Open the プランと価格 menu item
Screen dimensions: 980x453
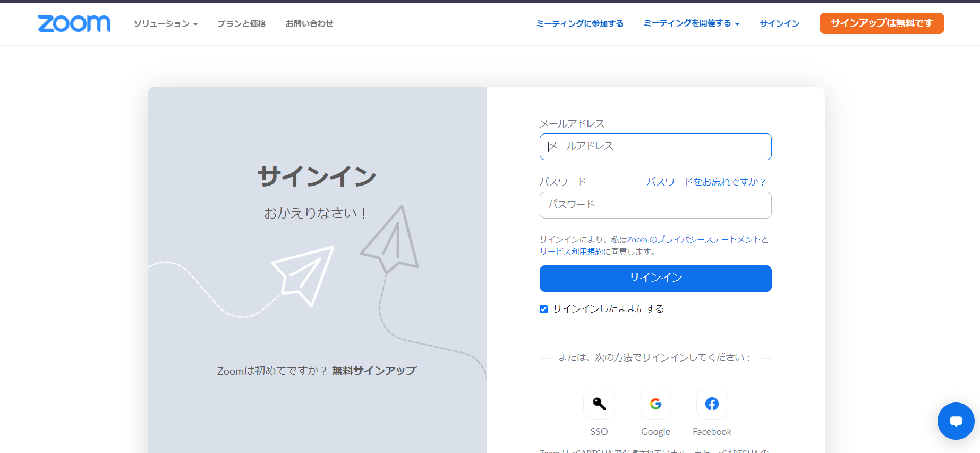[x=241, y=24]
